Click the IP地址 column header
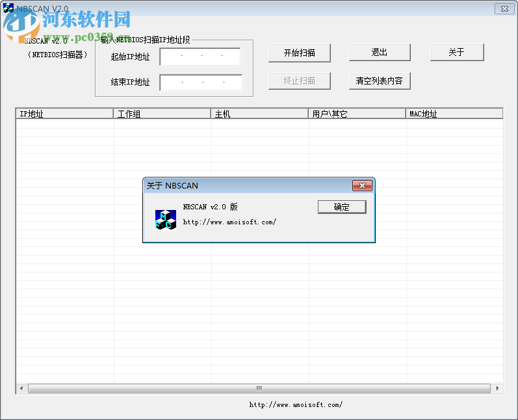 click(x=65, y=114)
